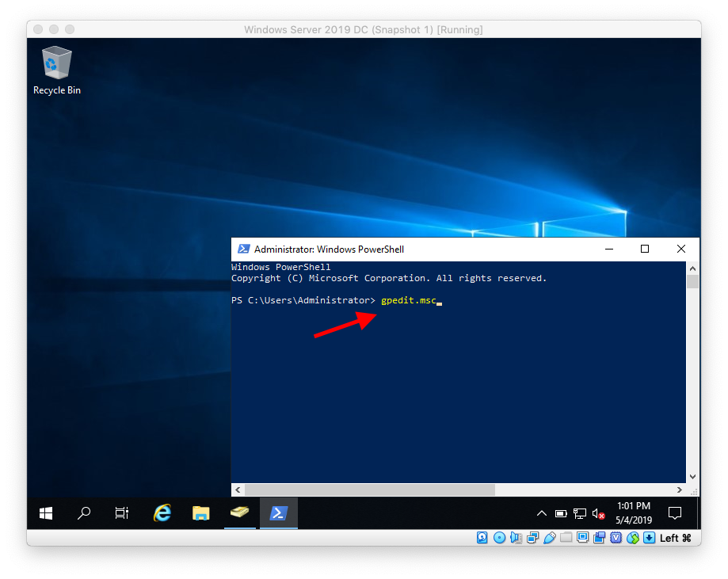
Task: Open the muted volume tray icon
Action: pyautogui.click(x=598, y=513)
